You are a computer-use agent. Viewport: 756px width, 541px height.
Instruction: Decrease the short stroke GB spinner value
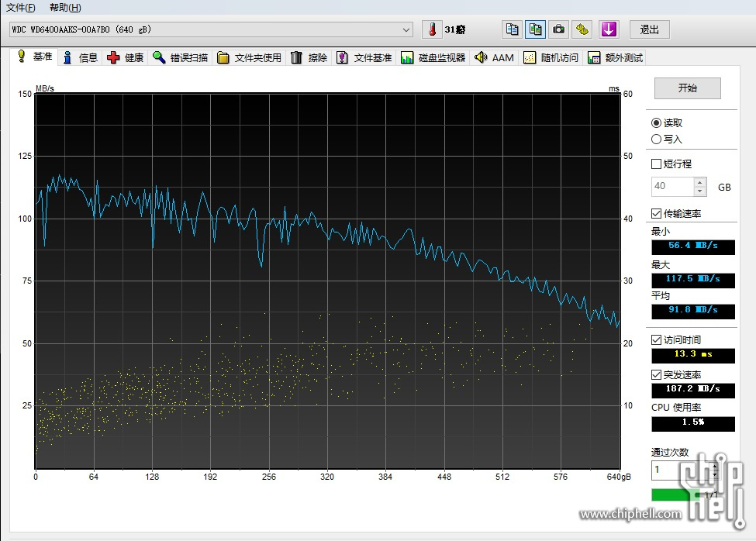pos(700,191)
